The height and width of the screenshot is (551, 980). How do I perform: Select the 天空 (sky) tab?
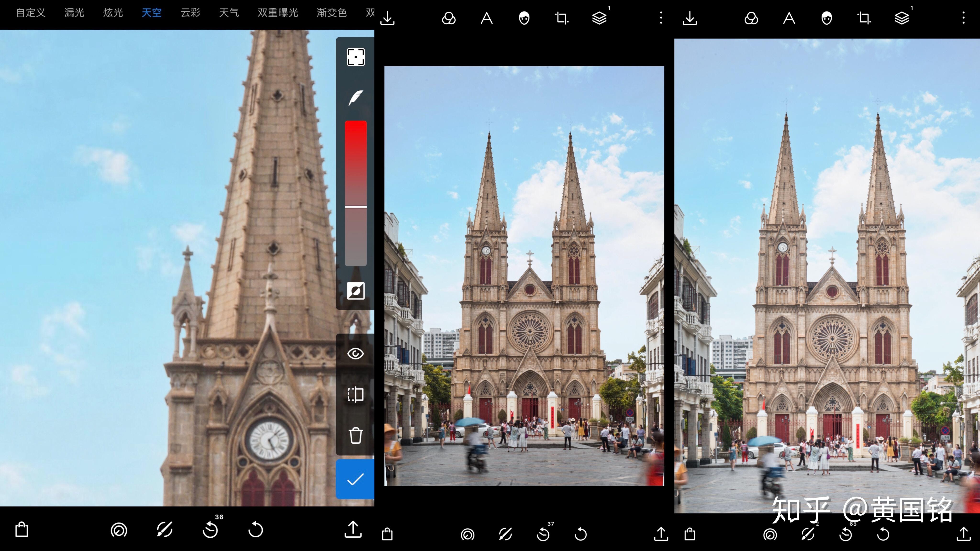click(151, 13)
